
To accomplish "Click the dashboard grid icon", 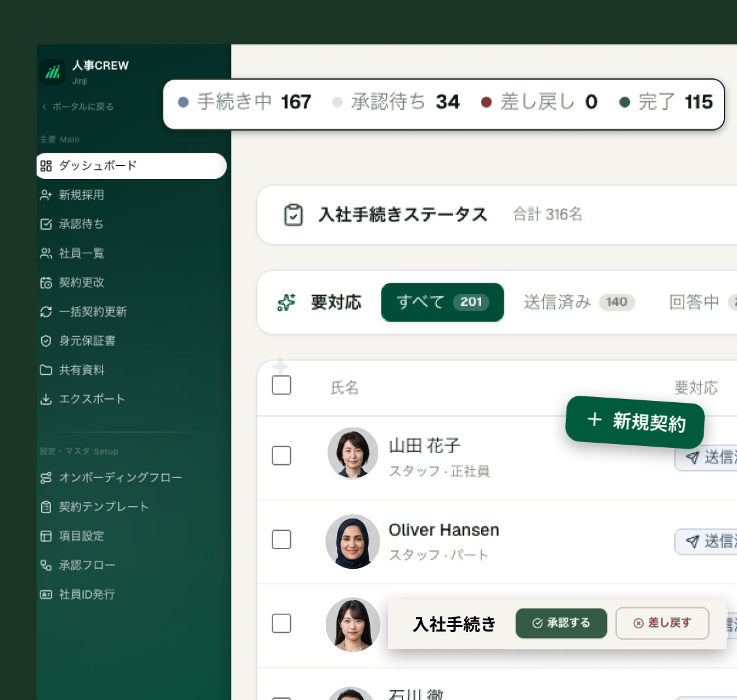I will [x=46, y=165].
